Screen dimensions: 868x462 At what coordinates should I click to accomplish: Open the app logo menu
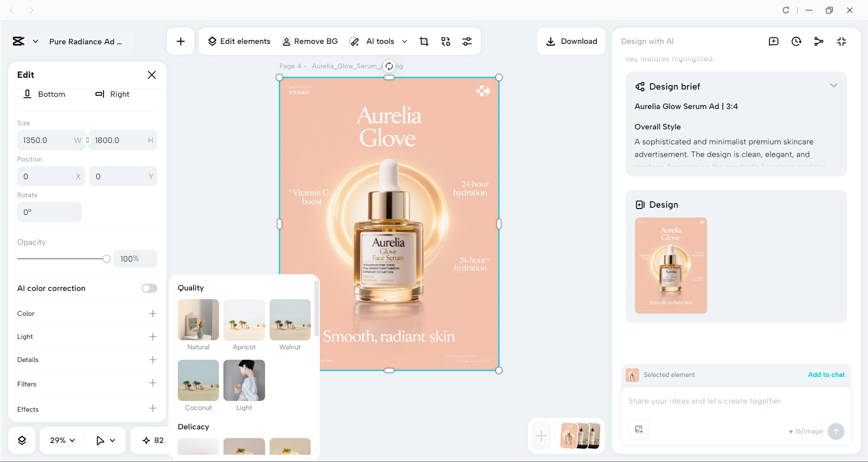click(19, 42)
